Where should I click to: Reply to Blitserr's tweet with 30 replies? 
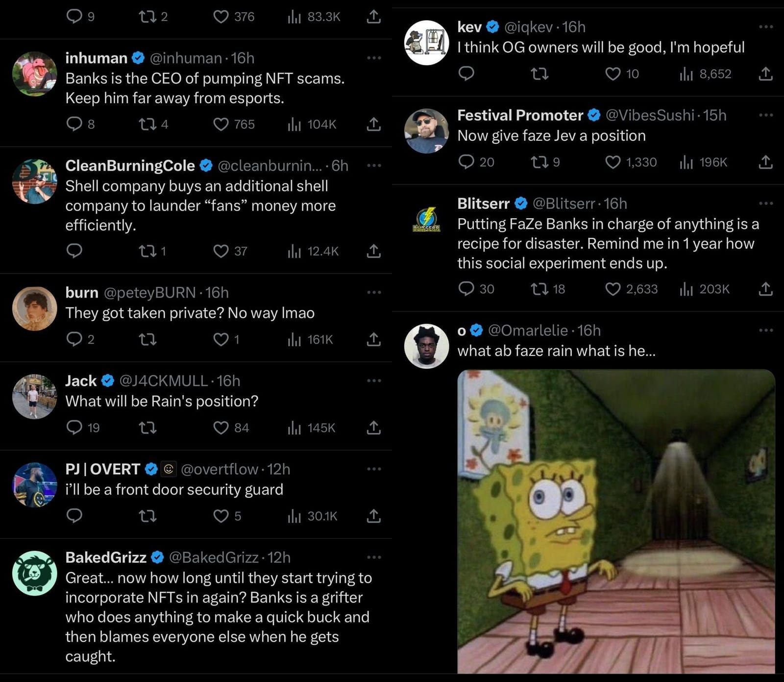466,289
